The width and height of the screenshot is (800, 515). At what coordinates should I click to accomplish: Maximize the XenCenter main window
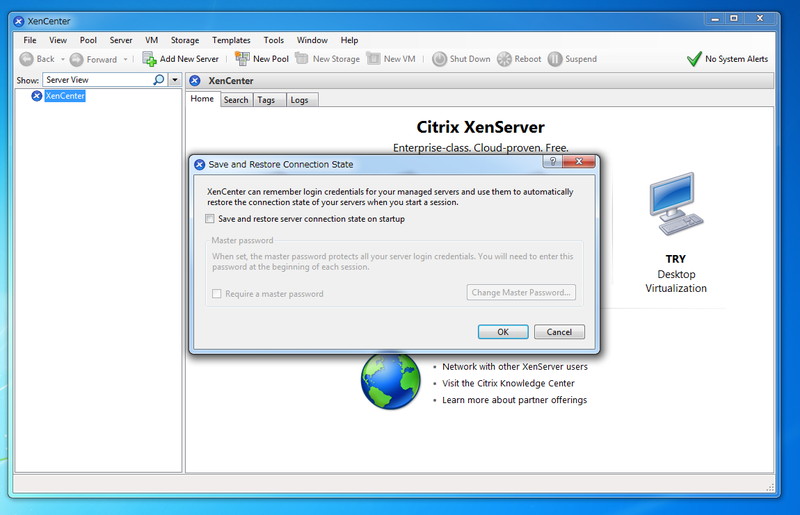pyautogui.click(x=734, y=19)
